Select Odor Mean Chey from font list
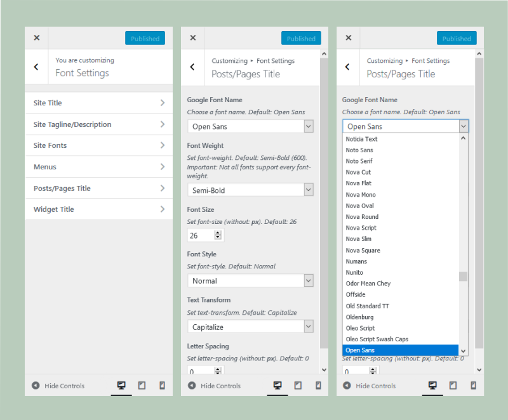 point(401,284)
